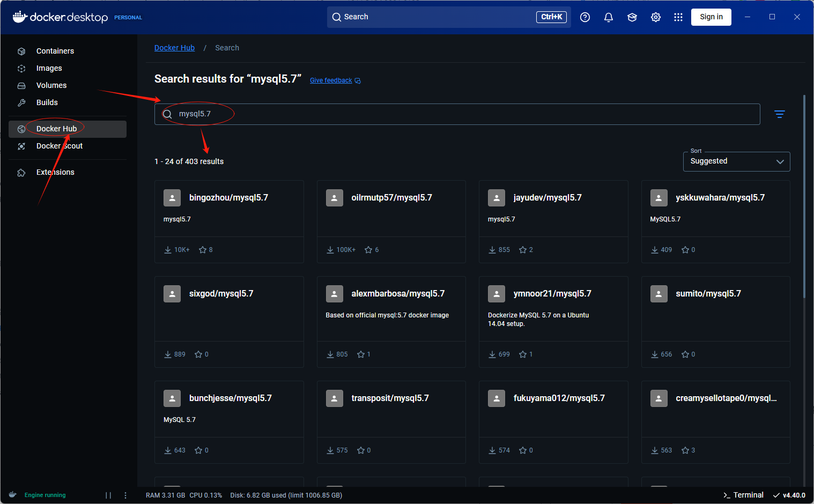The image size is (814, 504).
Task: Open engine options three-dot menu
Action: (125, 495)
